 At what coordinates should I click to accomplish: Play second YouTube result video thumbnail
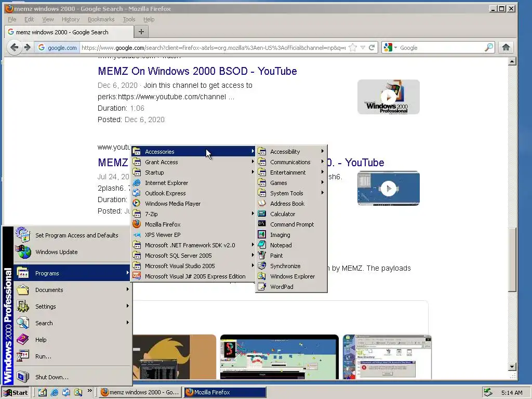pyautogui.click(x=389, y=188)
